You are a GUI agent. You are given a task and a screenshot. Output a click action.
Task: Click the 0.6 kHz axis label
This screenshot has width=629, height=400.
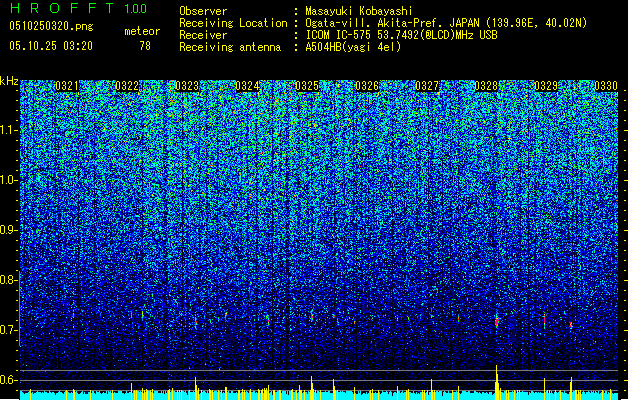click(x=9, y=380)
